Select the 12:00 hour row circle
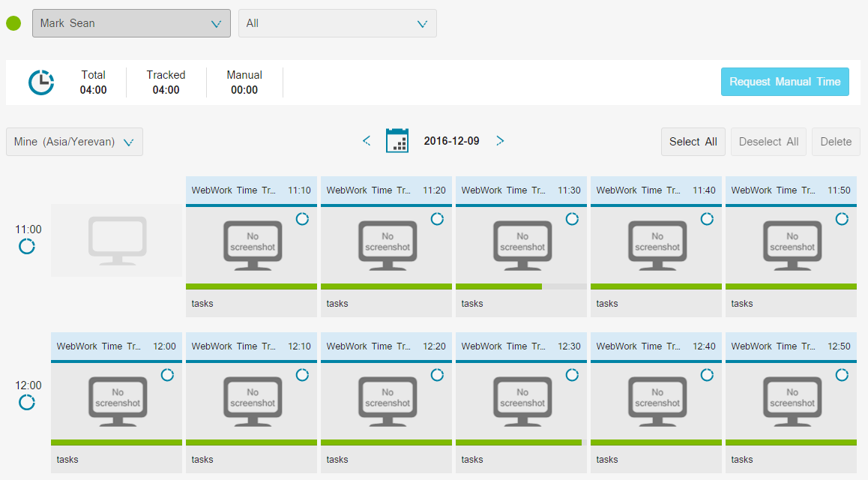This screenshot has width=868, height=480. pos(26,403)
